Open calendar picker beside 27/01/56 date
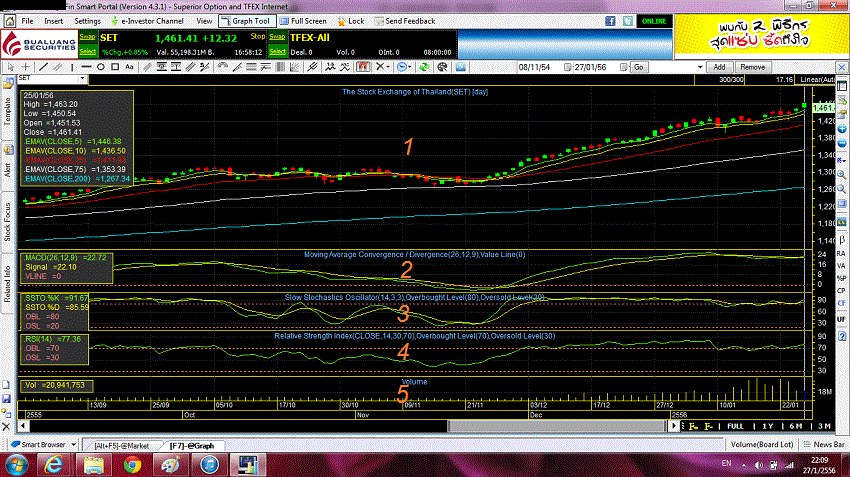This screenshot has height=477, width=850. tap(623, 67)
